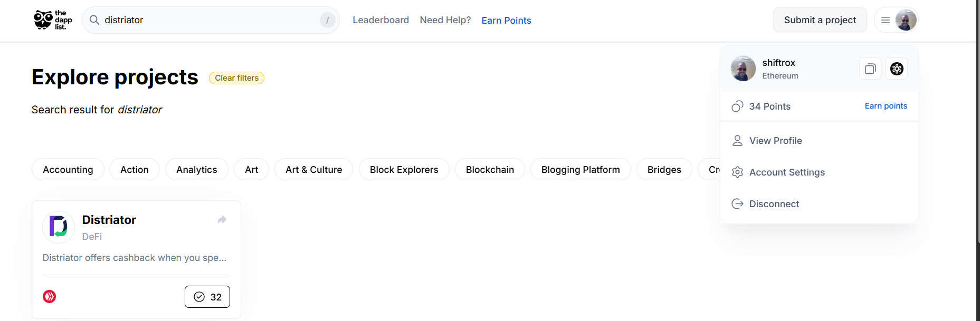Filter by Art & Culture category
Screen dimensions: 980x321
[314, 170]
